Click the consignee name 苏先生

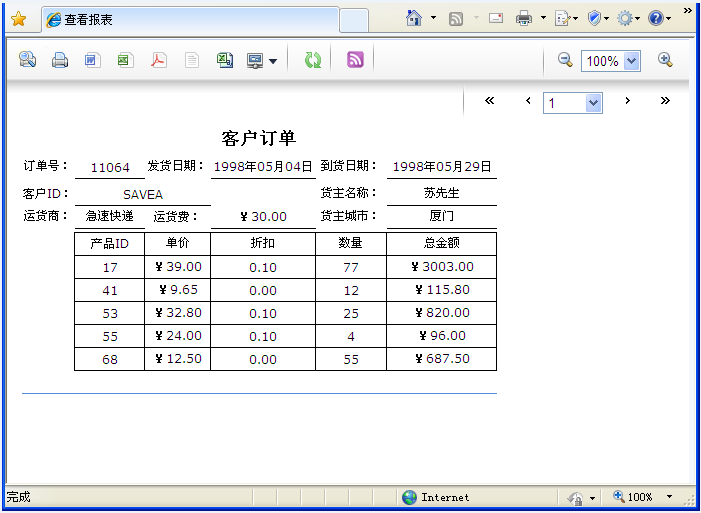coord(442,193)
